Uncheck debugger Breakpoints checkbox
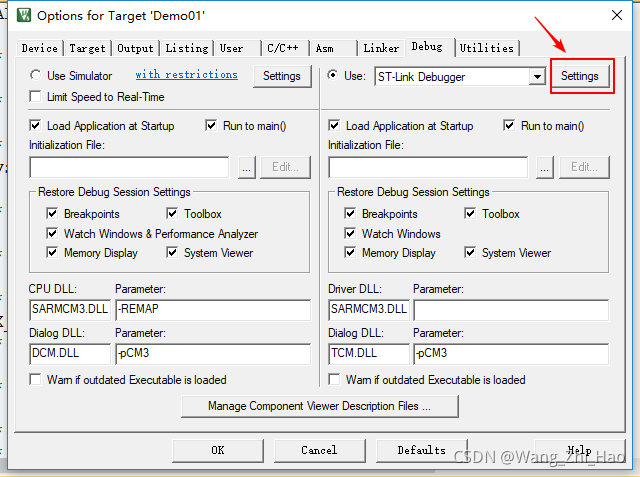This screenshot has height=477, width=640. (350, 213)
